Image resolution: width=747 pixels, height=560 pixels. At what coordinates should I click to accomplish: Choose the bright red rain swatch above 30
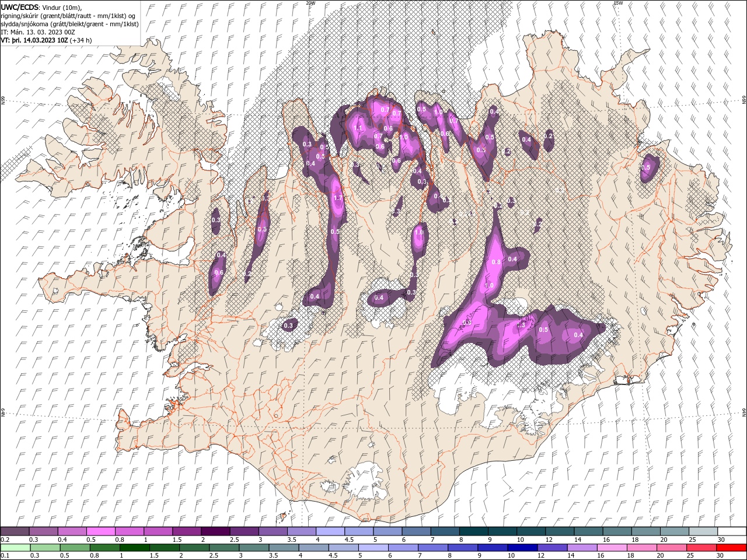(731, 548)
